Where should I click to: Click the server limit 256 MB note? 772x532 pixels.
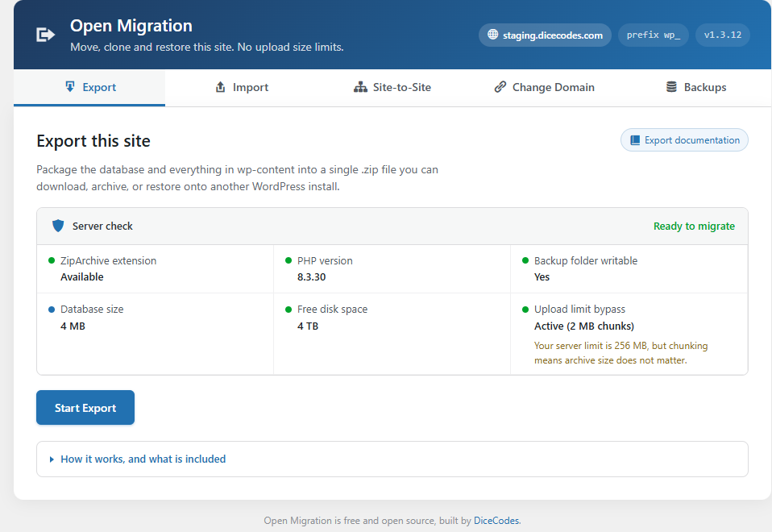pyautogui.click(x=621, y=353)
